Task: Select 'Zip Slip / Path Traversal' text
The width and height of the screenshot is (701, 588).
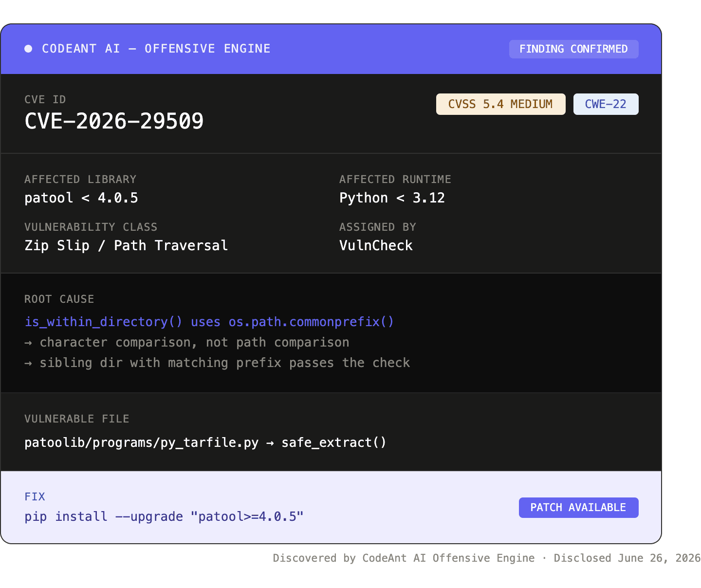Action: tap(126, 246)
